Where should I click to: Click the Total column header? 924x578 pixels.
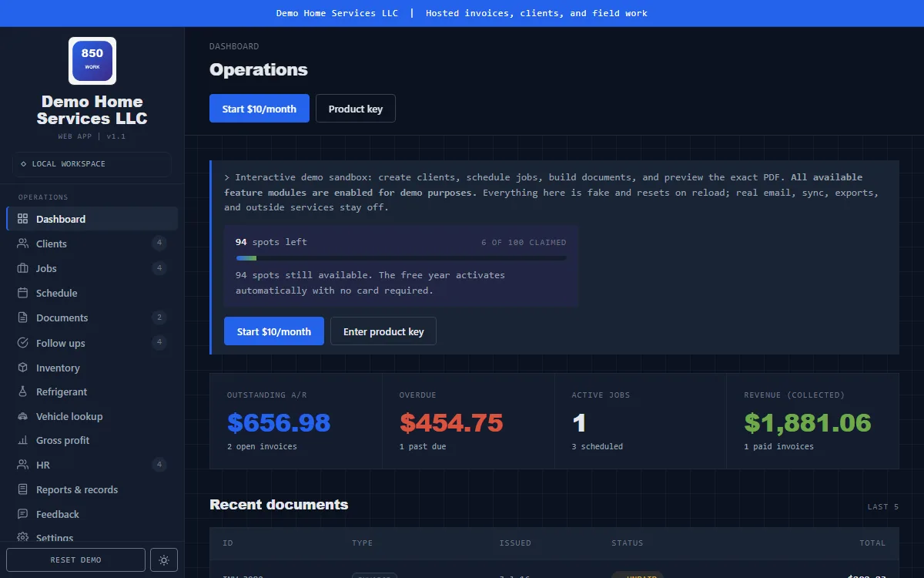coord(872,543)
